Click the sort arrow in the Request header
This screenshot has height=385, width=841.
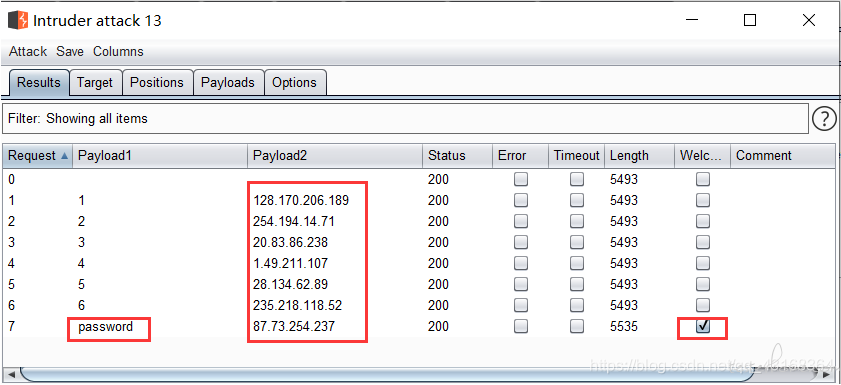coord(65,156)
